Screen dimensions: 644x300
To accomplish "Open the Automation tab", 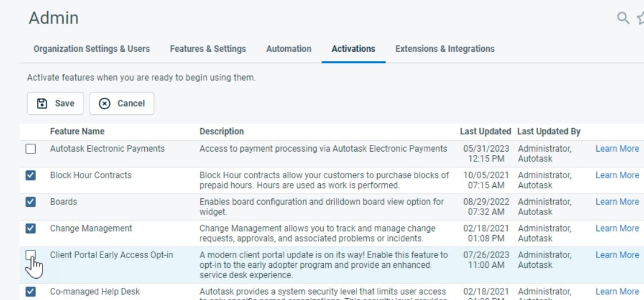I will [x=289, y=49].
